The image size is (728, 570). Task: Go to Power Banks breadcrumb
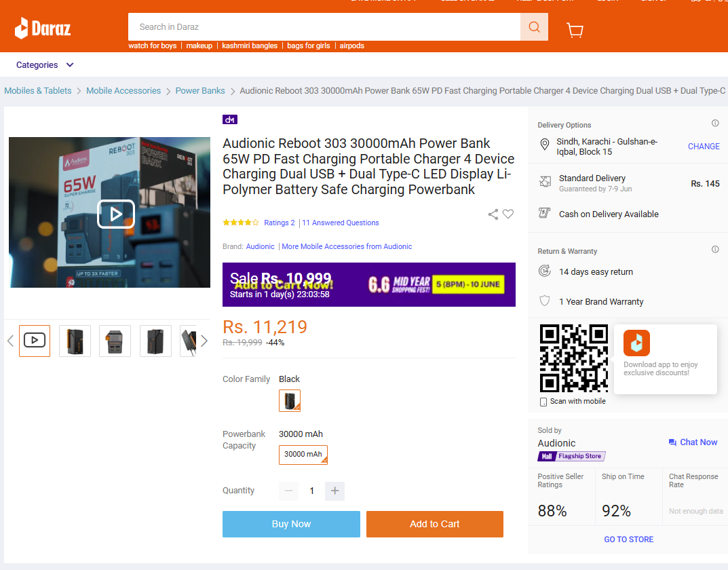(200, 90)
